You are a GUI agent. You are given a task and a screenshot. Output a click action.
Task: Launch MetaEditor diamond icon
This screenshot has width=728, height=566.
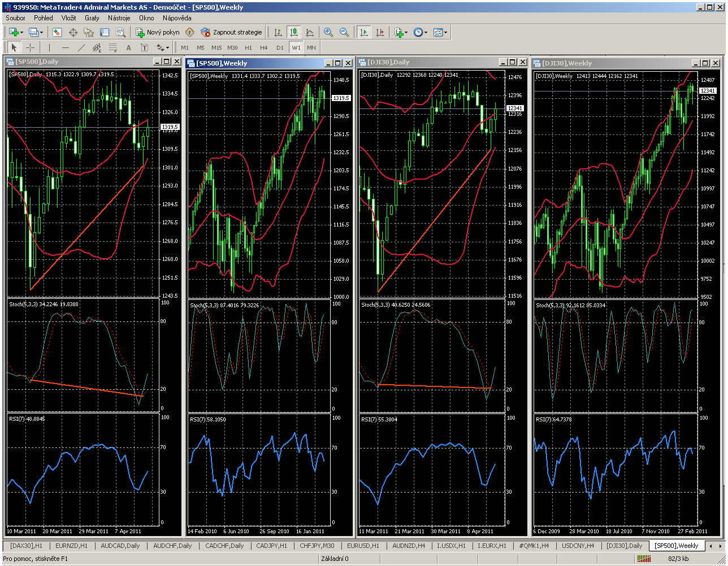click(x=190, y=32)
